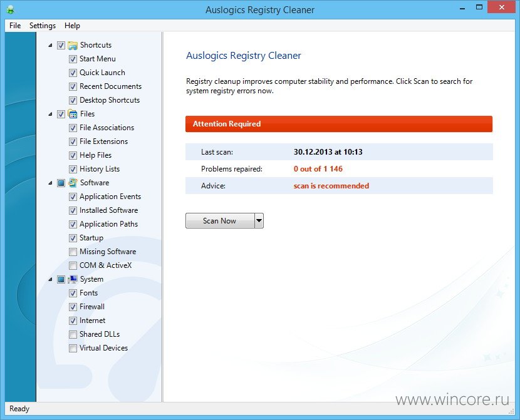Uncheck the Help Files checkbox
The width and height of the screenshot is (520, 420).
coord(73,155)
